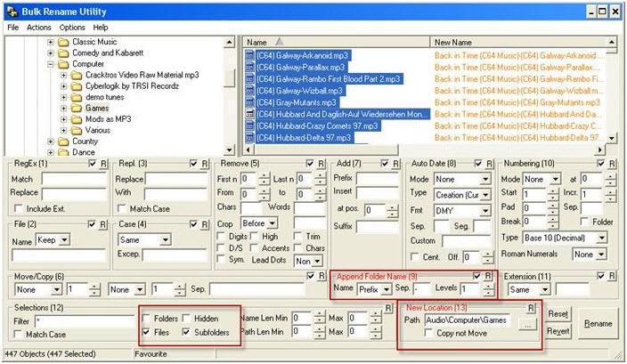Click the R reset button for Extension (11)
Image resolution: width=627 pixels, height=364 pixels.
click(612, 276)
